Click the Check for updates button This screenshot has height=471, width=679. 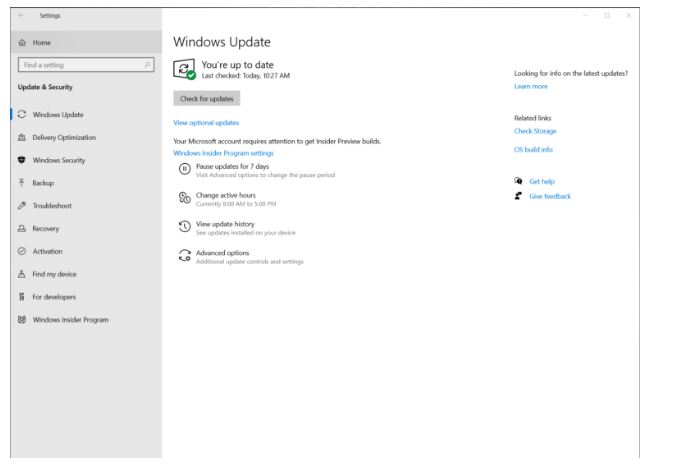coord(207,98)
